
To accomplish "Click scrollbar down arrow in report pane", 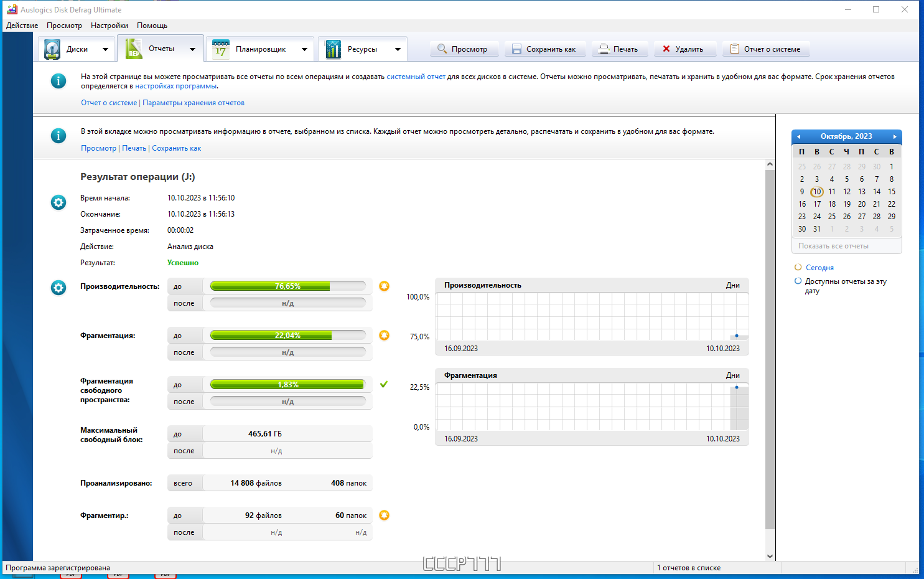I will 770,556.
